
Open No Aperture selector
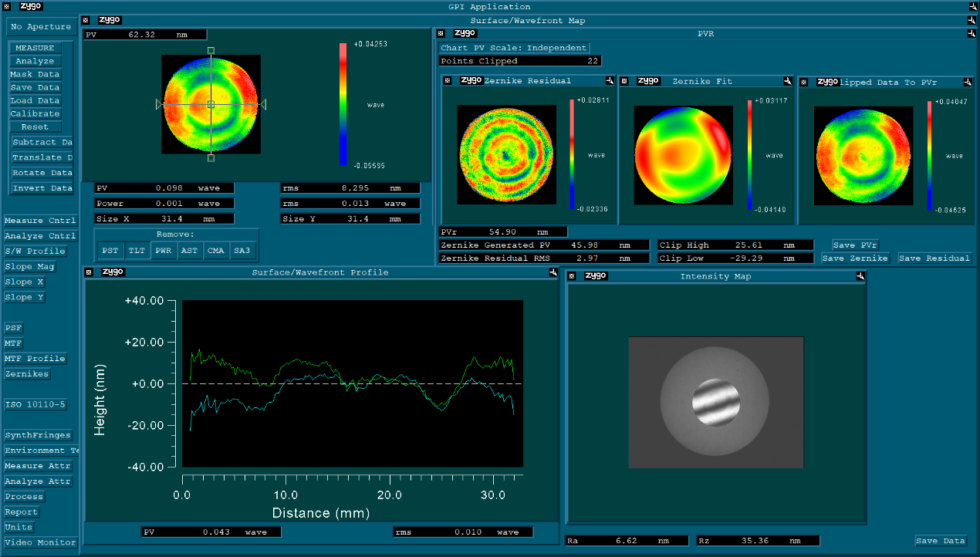tap(41, 27)
